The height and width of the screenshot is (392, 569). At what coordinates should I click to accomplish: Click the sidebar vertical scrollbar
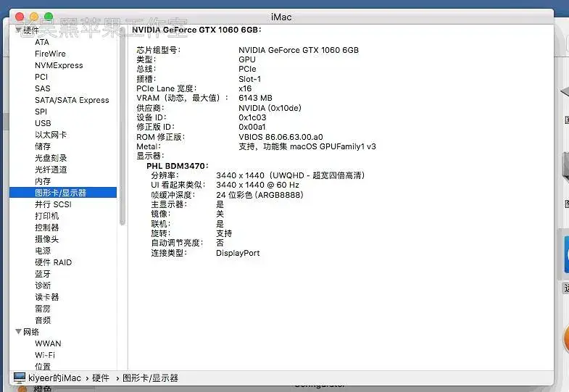[122, 127]
